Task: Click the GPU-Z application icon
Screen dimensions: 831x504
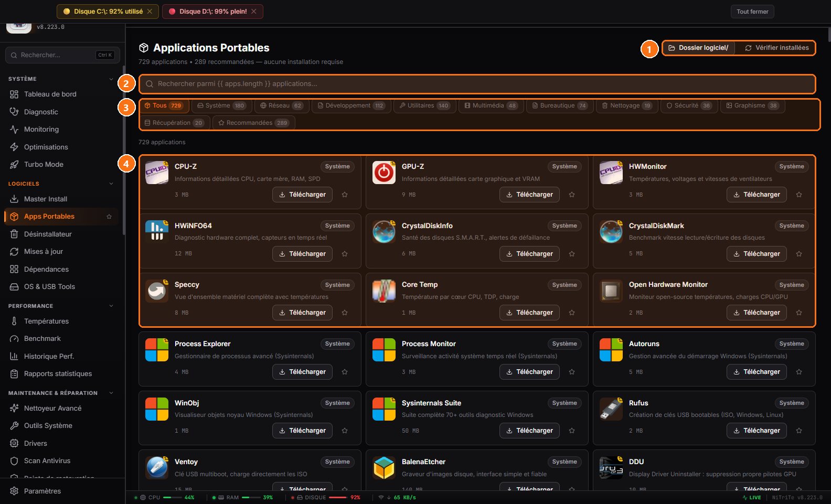Action: click(384, 173)
